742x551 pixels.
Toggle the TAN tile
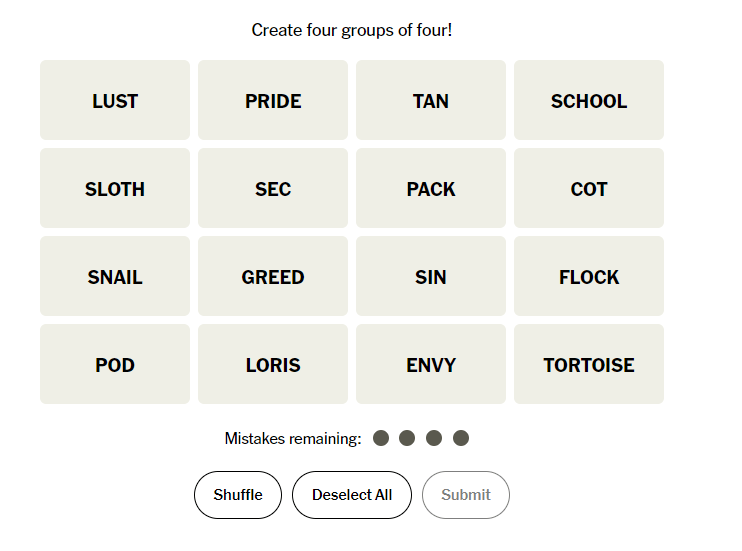click(x=431, y=100)
